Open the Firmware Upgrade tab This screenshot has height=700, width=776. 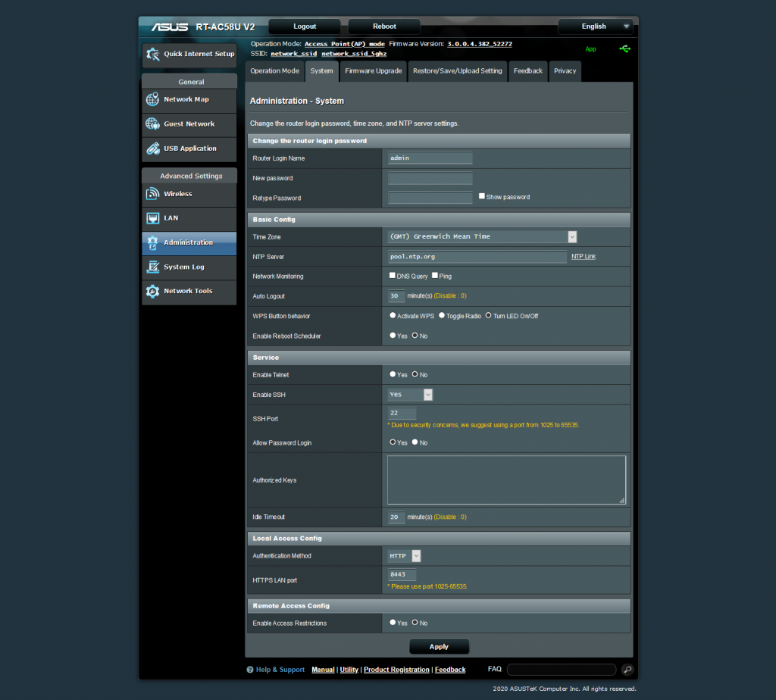[373, 71]
